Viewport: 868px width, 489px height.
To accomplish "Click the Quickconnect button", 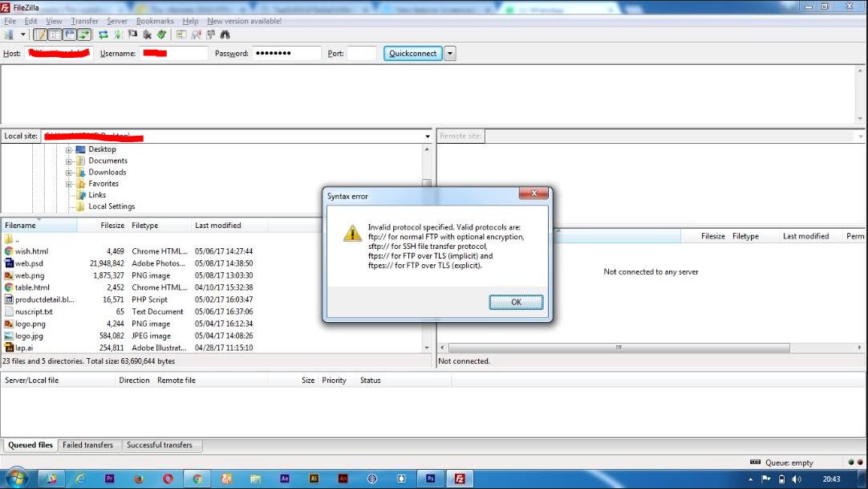I will tap(412, 54).
